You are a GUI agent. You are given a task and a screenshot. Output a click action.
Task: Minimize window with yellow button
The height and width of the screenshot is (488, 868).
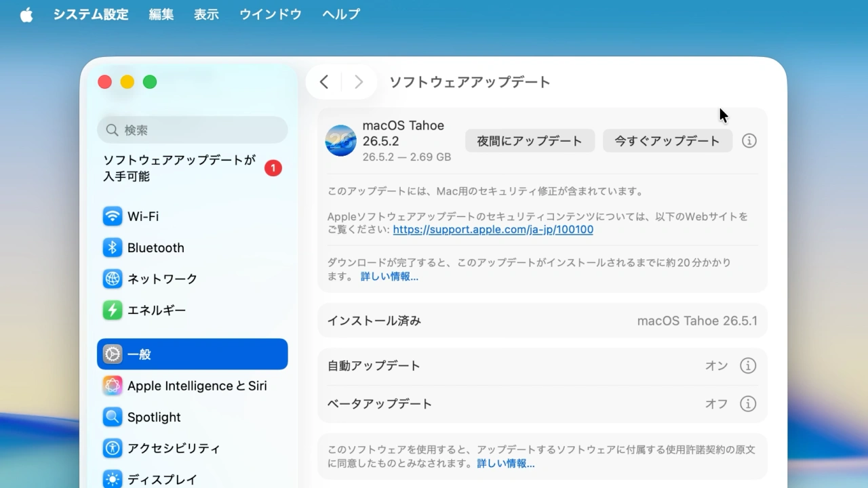[127, 82]
